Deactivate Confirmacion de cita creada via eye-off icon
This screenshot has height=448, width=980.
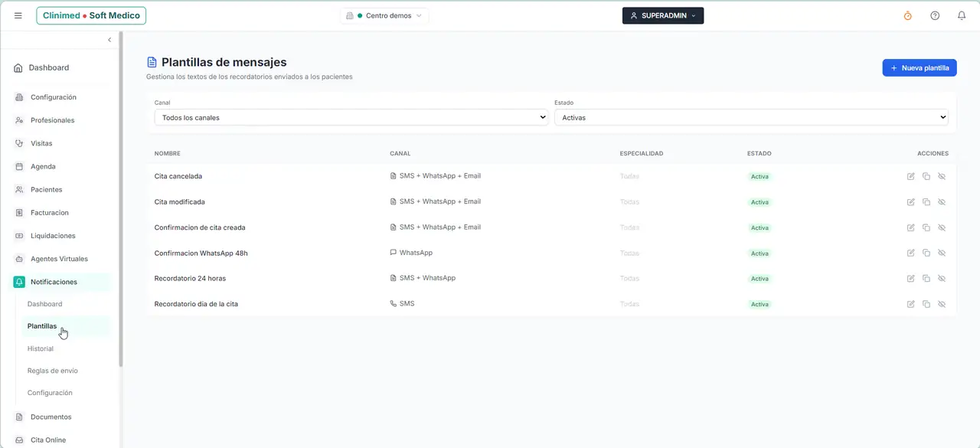click(x=942, y=227)
